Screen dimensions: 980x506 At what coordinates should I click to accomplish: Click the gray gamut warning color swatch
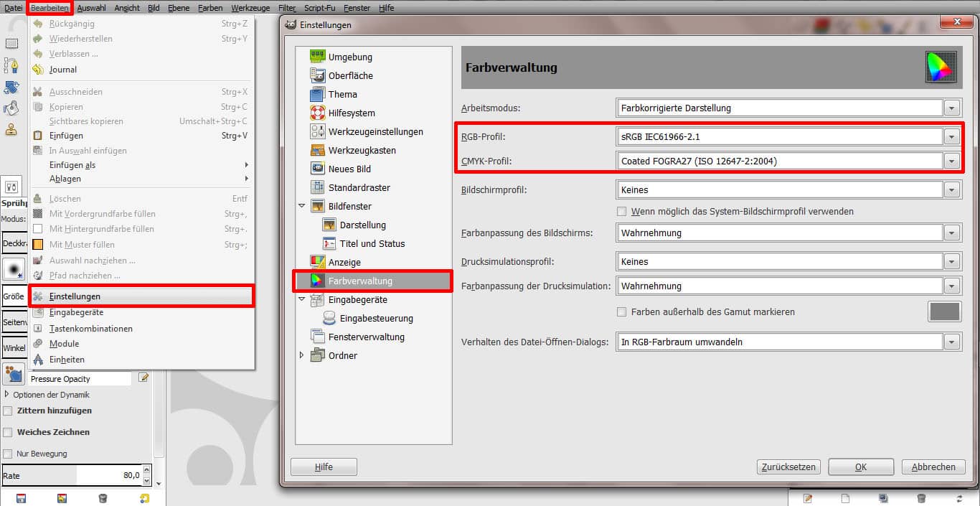(x=944, y=311)
